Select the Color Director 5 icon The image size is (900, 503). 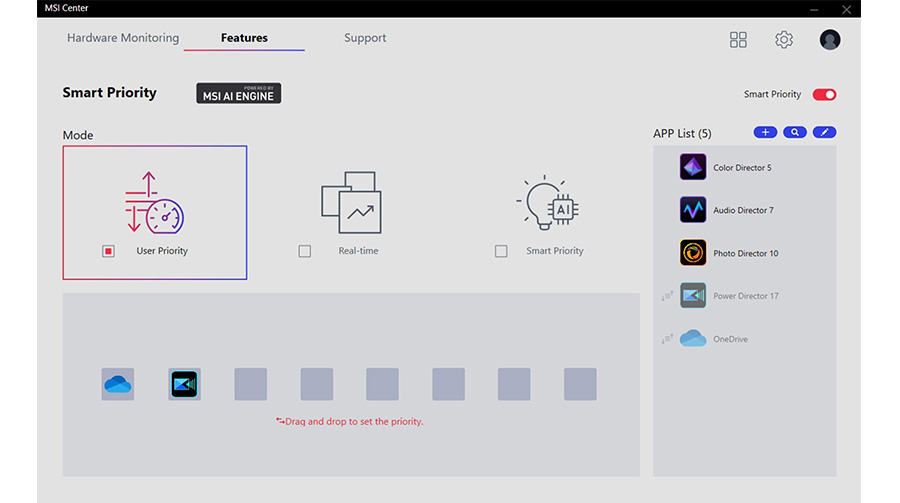click(693, 167)
